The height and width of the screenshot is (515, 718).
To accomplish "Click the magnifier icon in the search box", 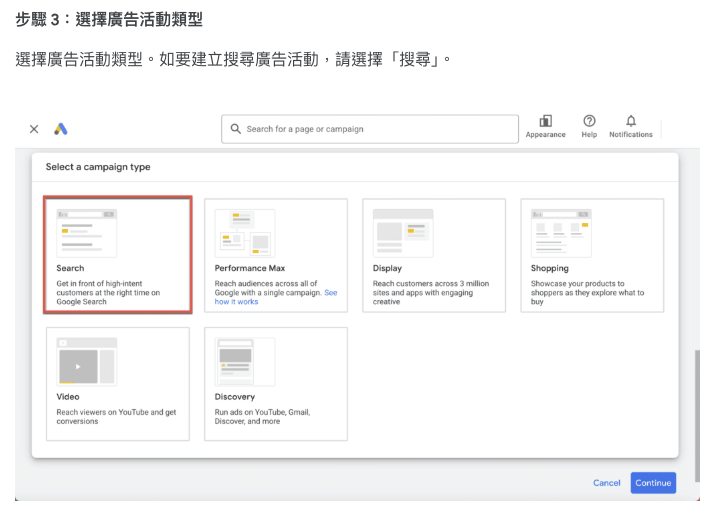I will coord(235,129).
